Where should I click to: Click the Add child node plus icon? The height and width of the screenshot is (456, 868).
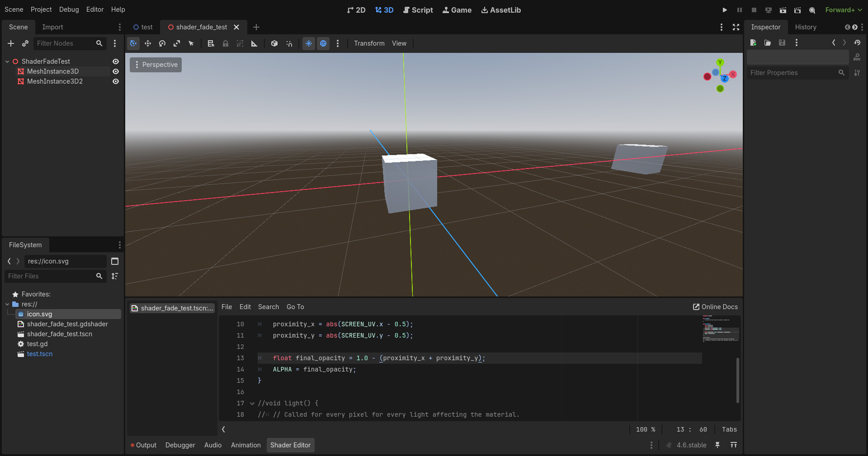coord(11,43)
